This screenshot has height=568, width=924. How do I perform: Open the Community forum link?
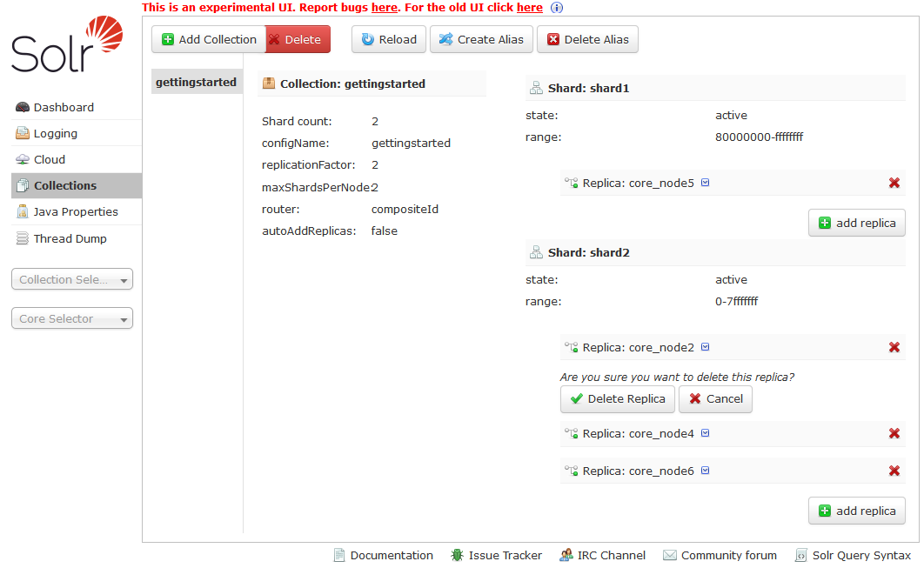(720, 555)
